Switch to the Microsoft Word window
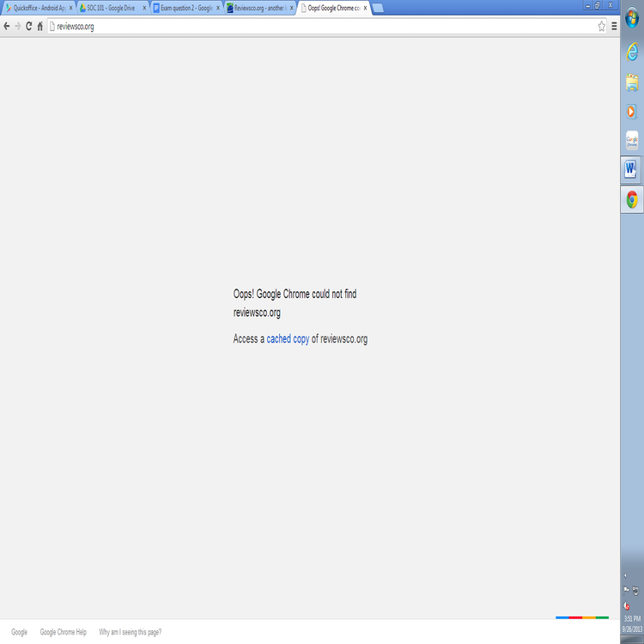The height and width of the screenshot is (644, 644). coord(632,170)
